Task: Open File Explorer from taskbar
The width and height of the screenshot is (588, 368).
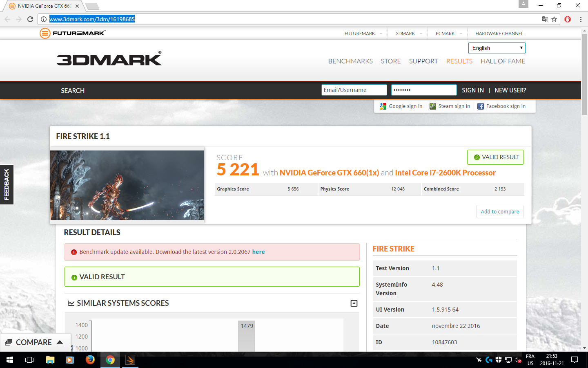Action: pos(50,360)
